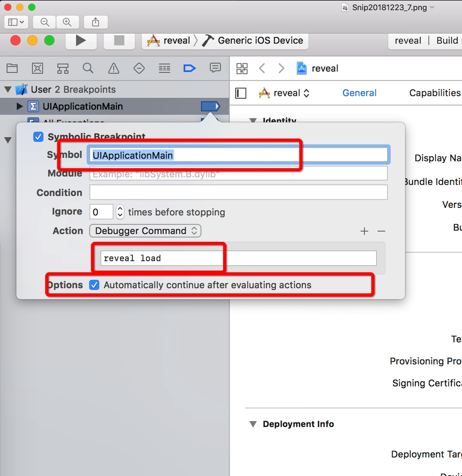Click Preview zoom in magnifier
Image resolution: width=462 pixels, height=476 pixels.
click(x=67, y=22)
